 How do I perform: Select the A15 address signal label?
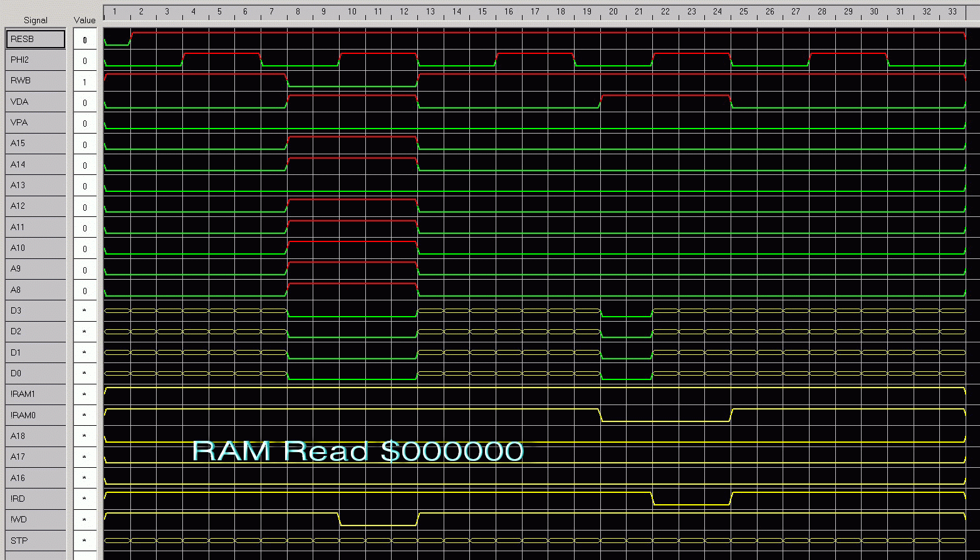(x=35, y=144)
